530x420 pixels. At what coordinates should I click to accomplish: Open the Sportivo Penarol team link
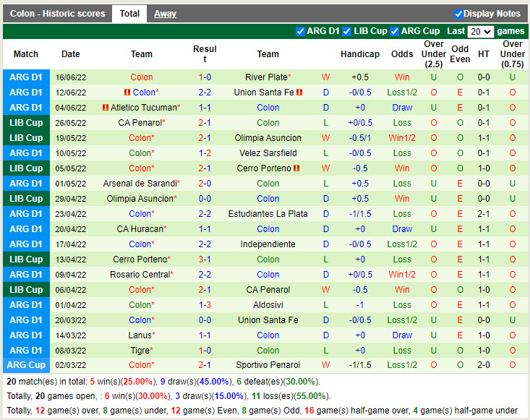pos(268,365)
